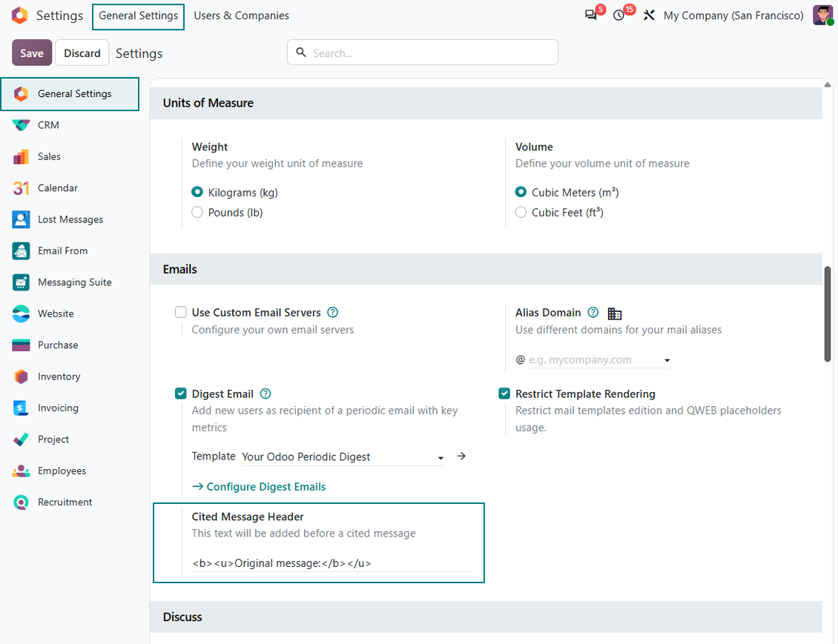
Task: Switch to Website settings tab label
Action: coord(56,314)
